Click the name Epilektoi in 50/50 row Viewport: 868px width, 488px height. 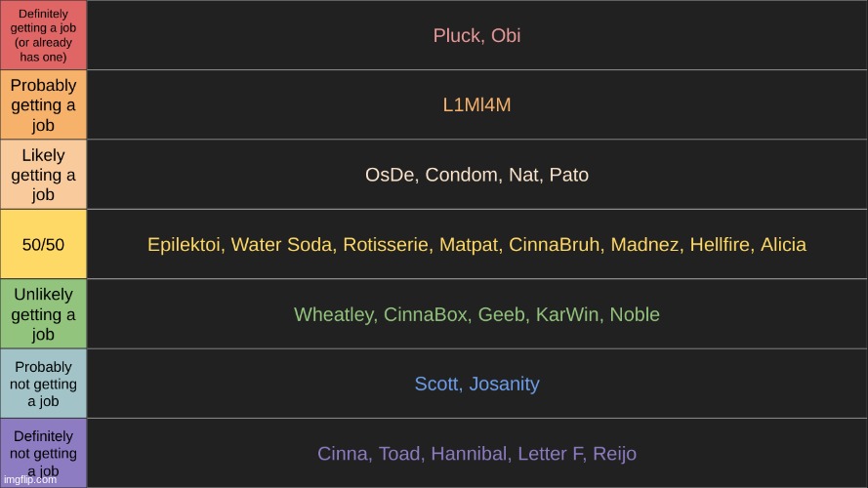[x=186, y=245]
